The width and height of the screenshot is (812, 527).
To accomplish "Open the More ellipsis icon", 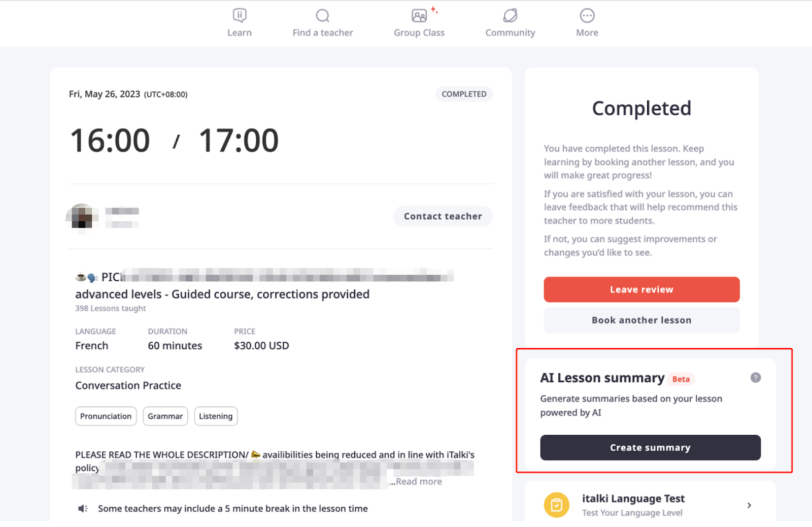I will (x=586, y=15).
